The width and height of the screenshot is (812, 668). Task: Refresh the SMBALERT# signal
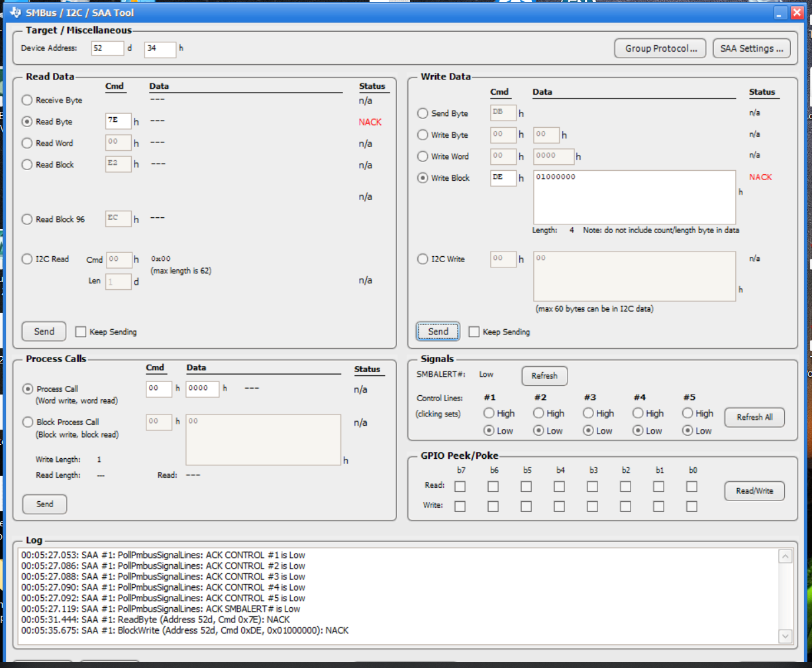(544, 376)
